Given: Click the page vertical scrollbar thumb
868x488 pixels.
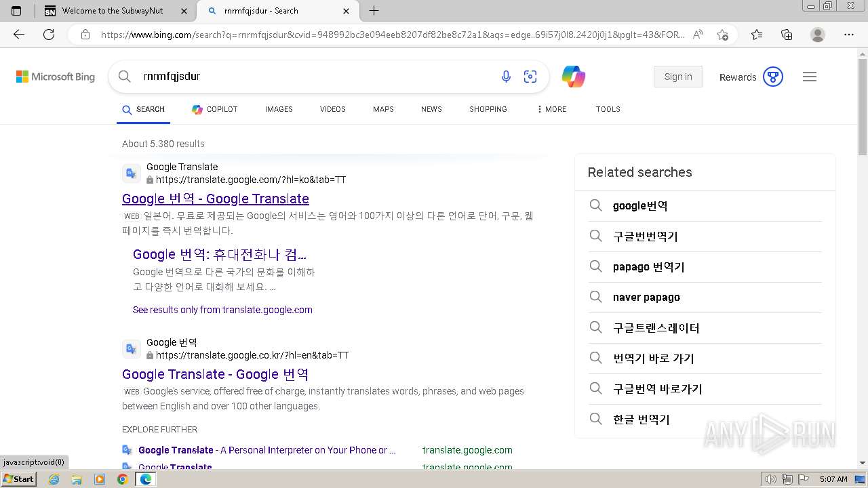Looking at the screenshot, I should 863,107.
